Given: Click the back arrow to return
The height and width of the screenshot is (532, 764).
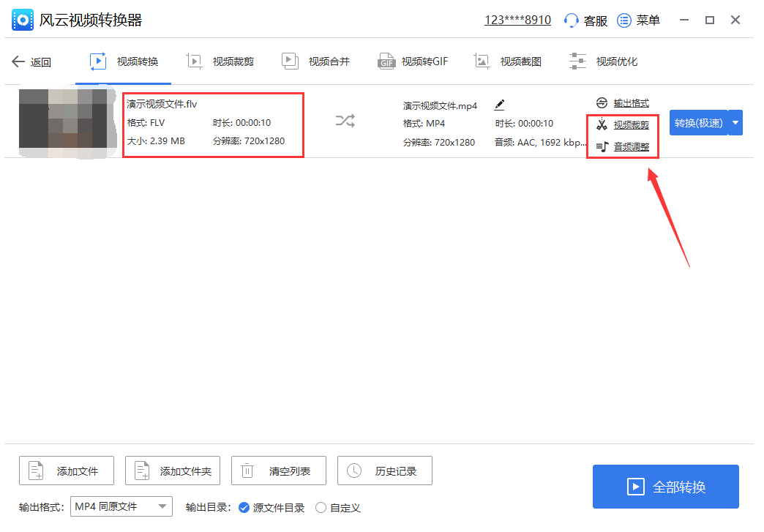Looking at the screenshot, I should (x=19, y=61).
